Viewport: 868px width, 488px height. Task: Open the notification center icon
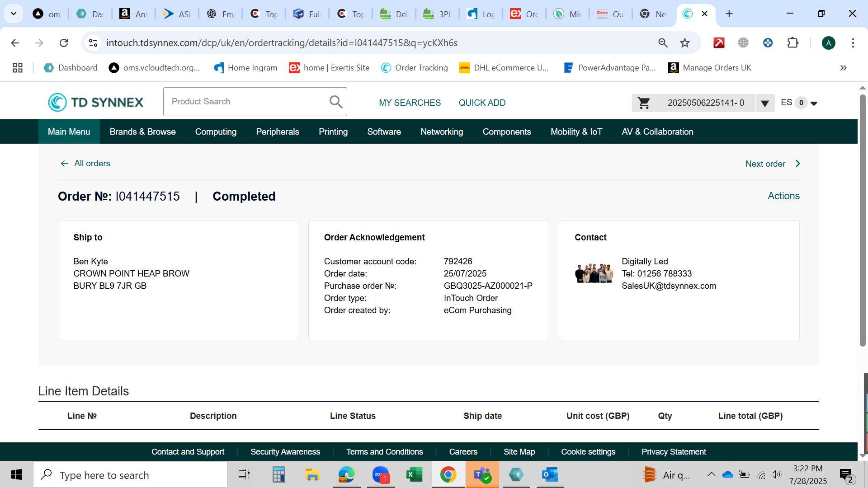846,475
